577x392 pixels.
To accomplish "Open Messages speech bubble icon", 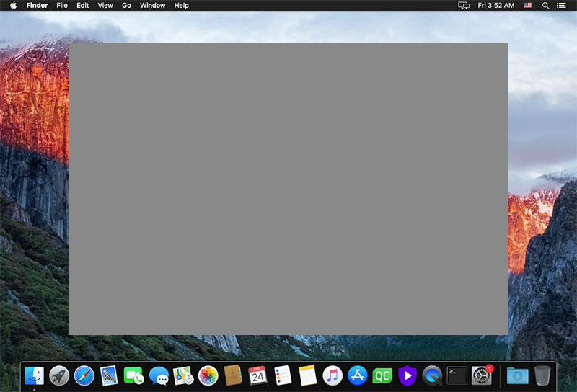I will tap(159, 376).
